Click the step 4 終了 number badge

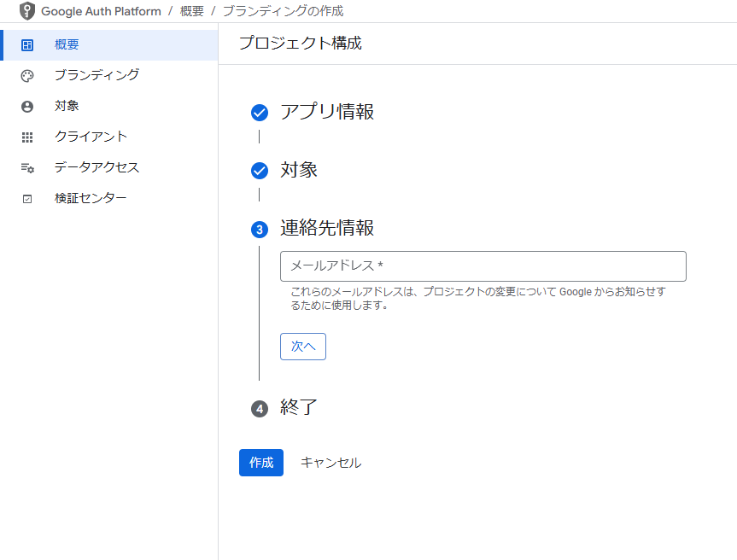tap(260, 409)
